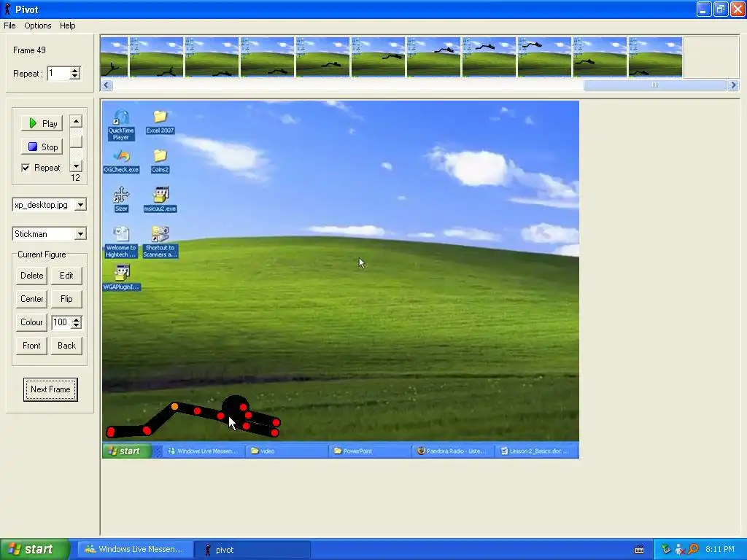Edit the current figure
Image resolution: width=747 pixels, height=560 pixels.
coord(66,275)
